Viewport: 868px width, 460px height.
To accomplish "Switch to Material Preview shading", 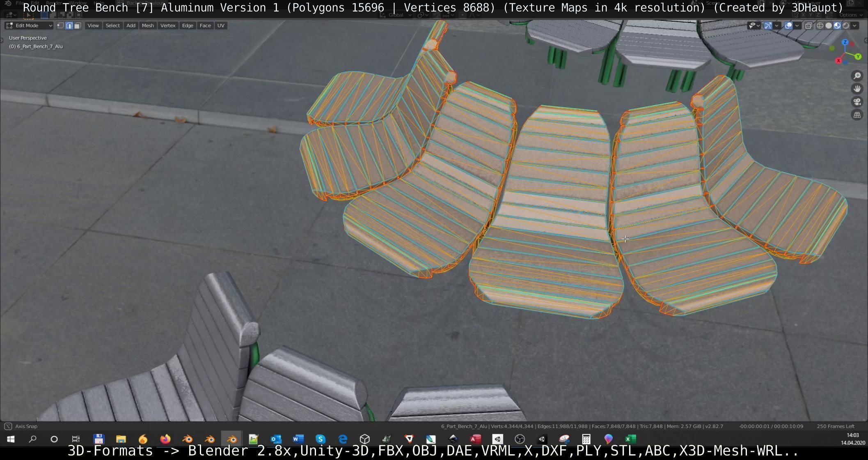I will [x=837, y=25].
